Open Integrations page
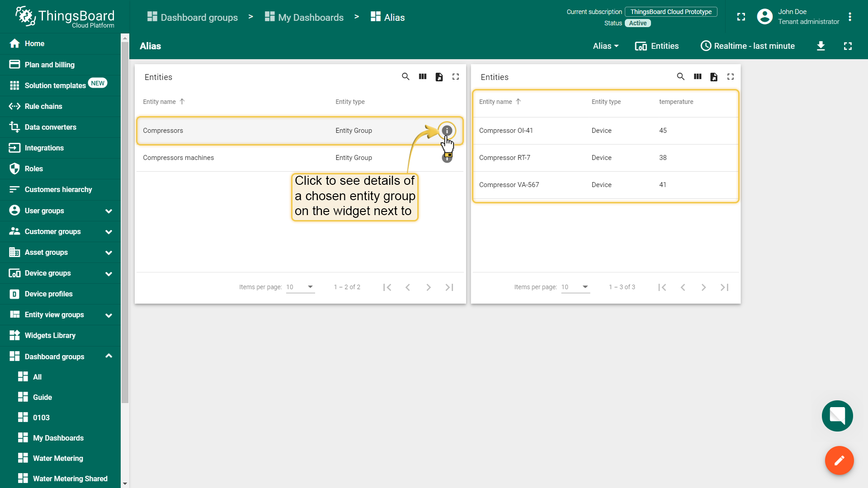This screenshot has height=488, width=868. (60, 148)
